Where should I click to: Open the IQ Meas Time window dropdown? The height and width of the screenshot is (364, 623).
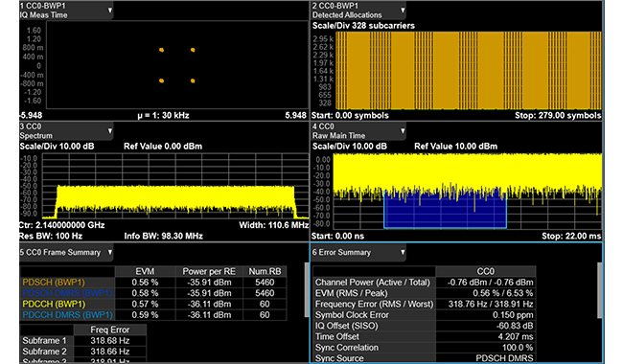tap(110, 11)
